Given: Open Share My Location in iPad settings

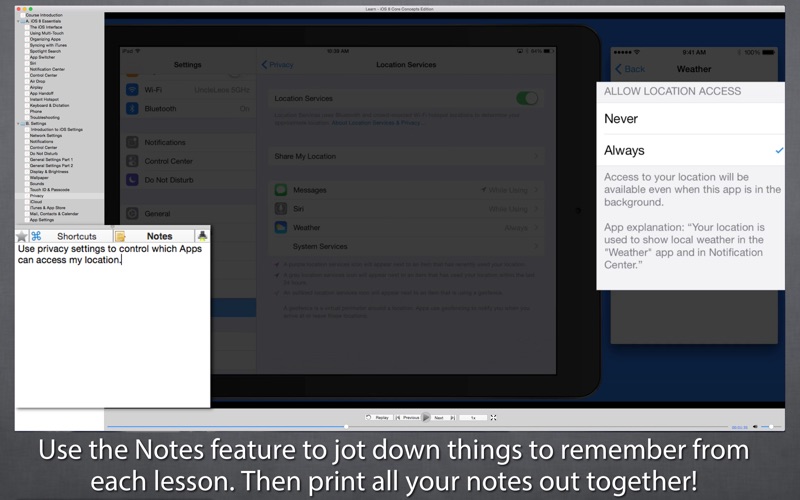Looking at the screenshot, I should (x=406, y=156).
